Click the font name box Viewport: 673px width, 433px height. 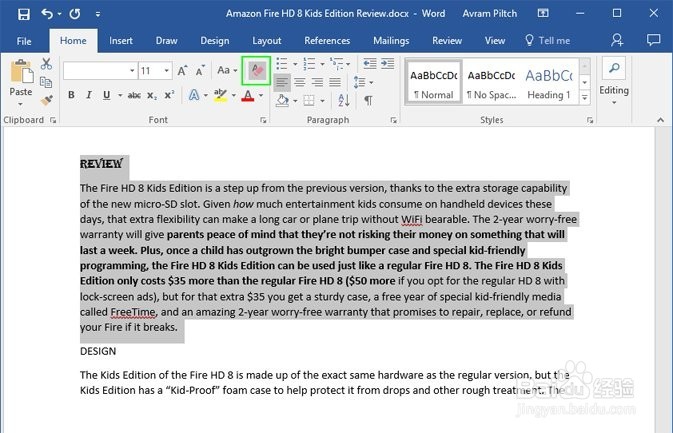point(100,70)
